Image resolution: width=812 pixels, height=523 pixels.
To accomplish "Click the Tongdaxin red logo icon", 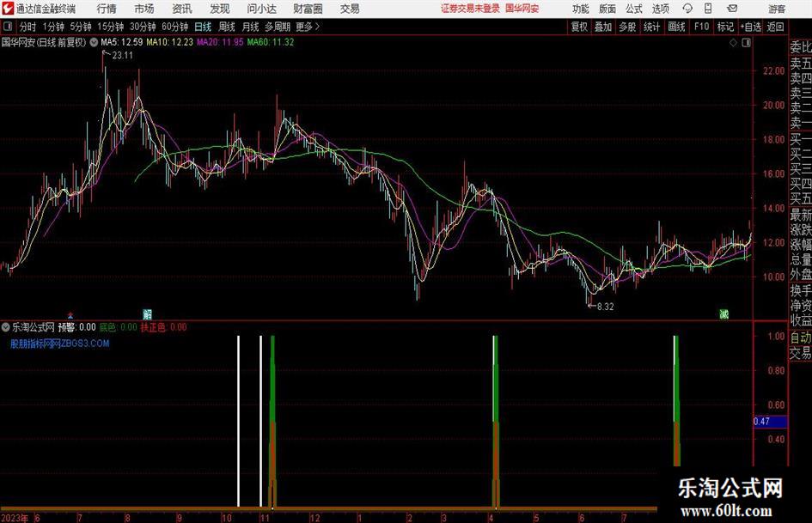I will [x=8, y=9].
